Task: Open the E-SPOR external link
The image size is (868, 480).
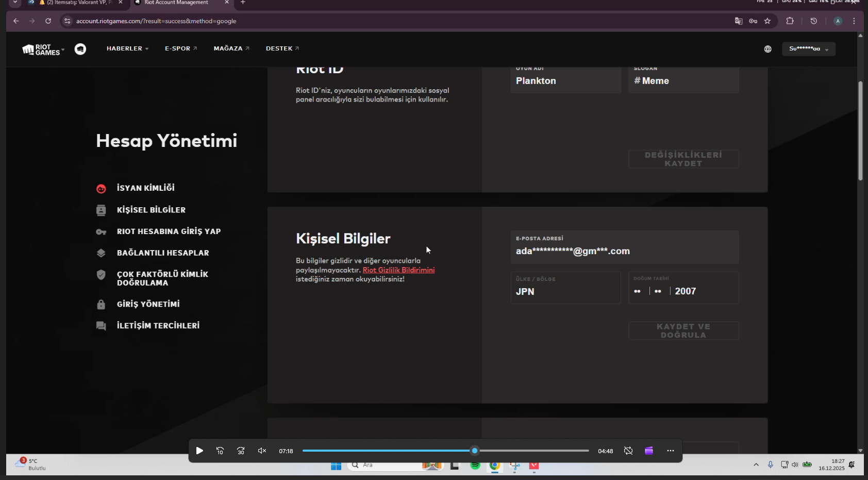Action: pyautogui.click(x=181, y=48)
